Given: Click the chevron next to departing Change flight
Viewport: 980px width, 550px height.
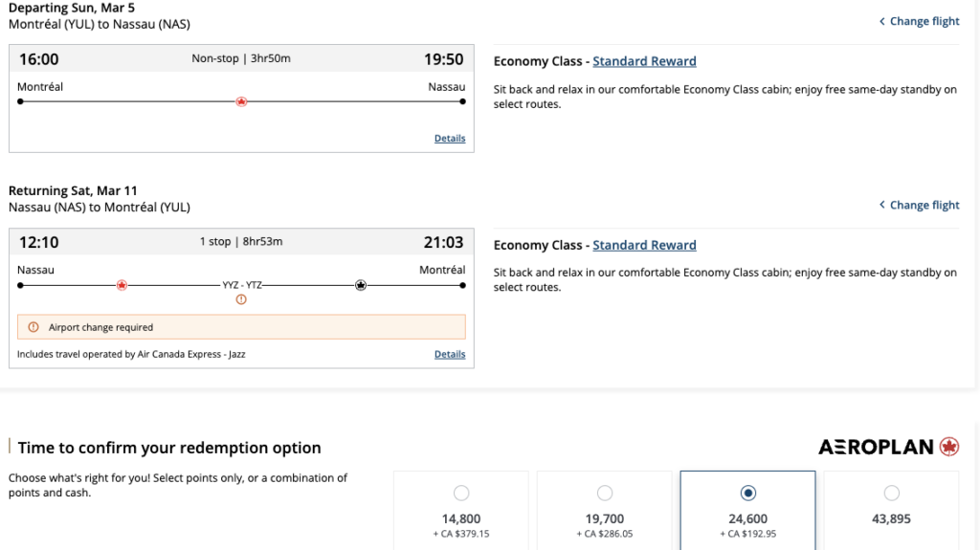Looking at the screenshot, I should click(x=881, y=21).
